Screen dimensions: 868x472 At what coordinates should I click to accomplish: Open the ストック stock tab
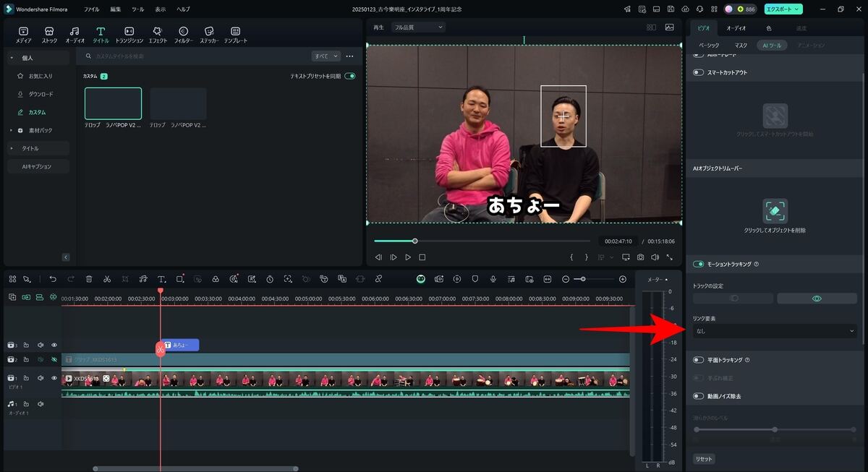49,35
